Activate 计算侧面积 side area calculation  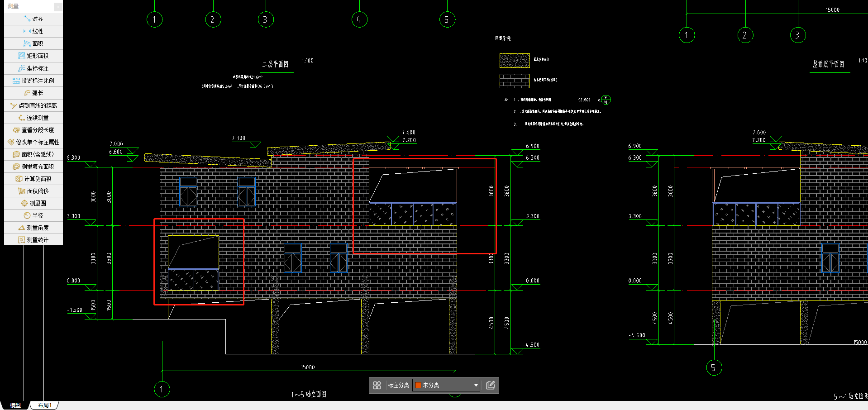click(33, 179)
